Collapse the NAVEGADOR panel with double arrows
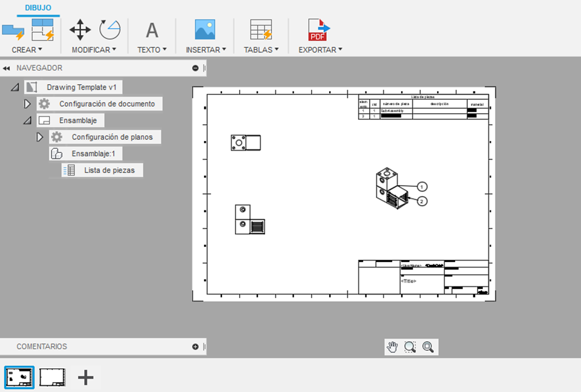The width and height of the screenshot is (581, 392). pyautogui.click(x=6, y=68)
